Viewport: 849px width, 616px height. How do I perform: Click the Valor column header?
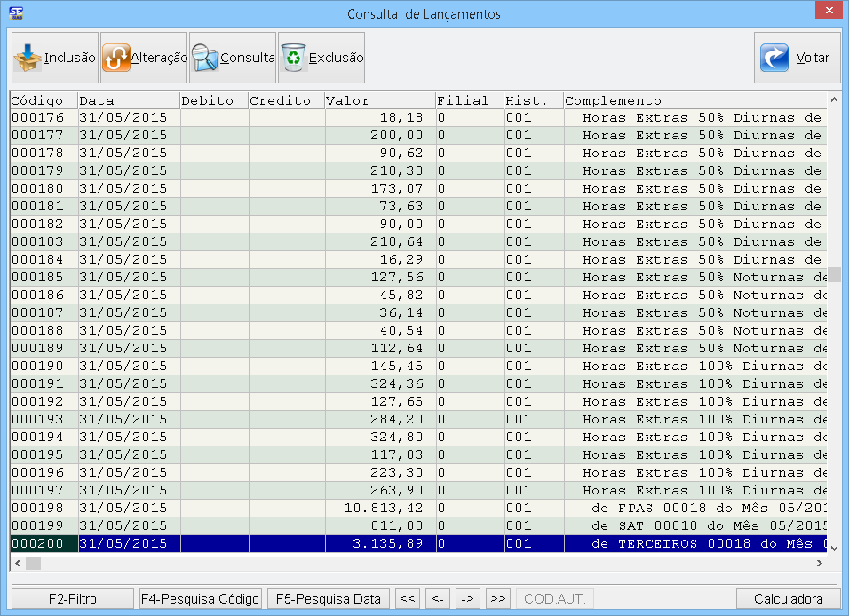tap(379, 100)
